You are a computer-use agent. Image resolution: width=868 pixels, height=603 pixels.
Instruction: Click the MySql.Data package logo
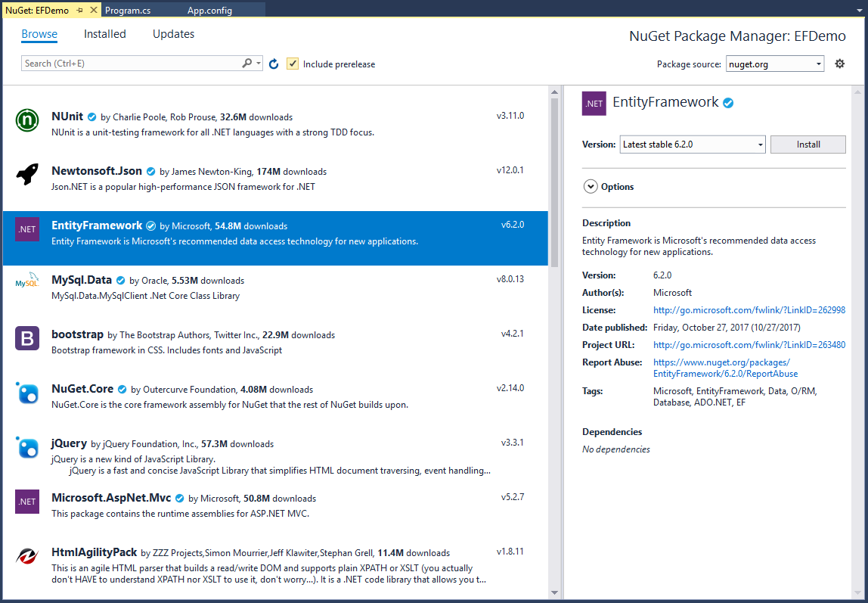(27, 281)
